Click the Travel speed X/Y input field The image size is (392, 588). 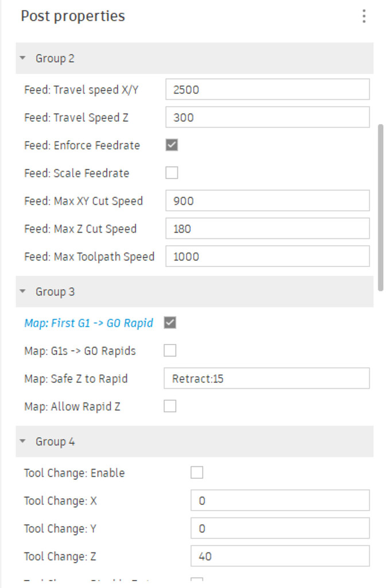click(x=267, y=90)
